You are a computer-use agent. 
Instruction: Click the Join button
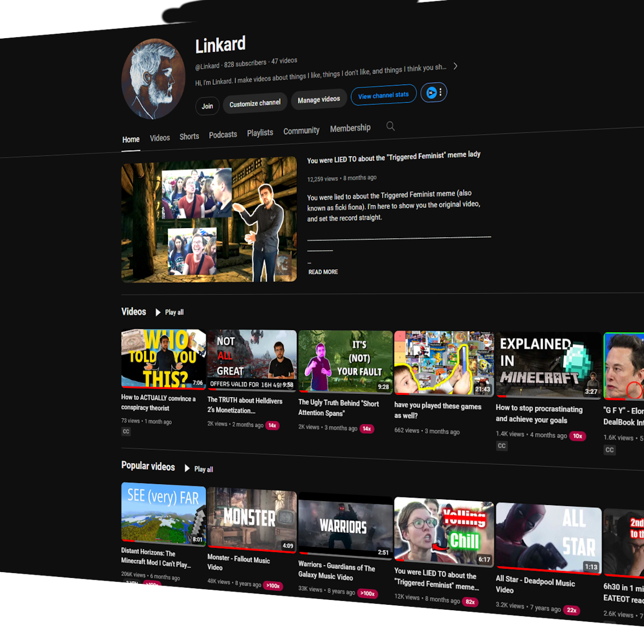point(207,106)
